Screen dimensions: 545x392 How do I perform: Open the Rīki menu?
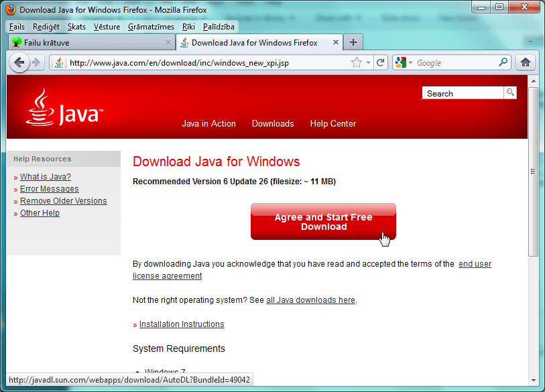(x=188, y=27)
